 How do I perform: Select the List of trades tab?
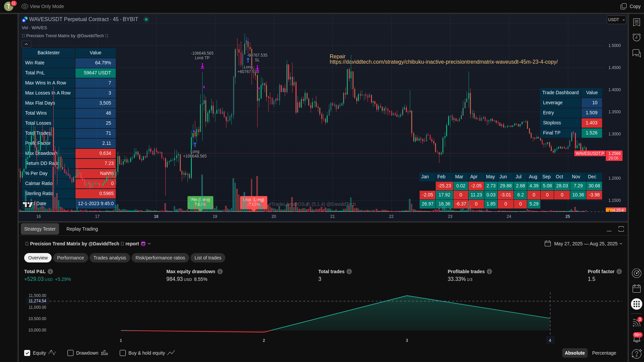click(208, 258)
